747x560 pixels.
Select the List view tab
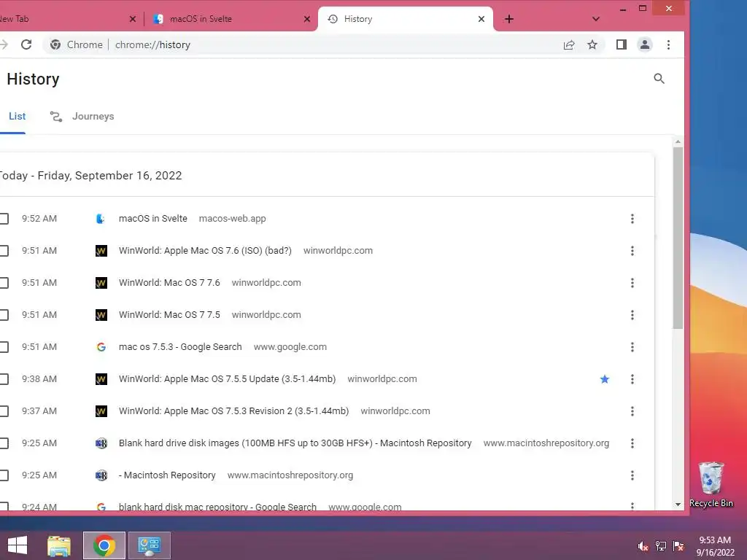pyautogui.click(x=18, y=116)
